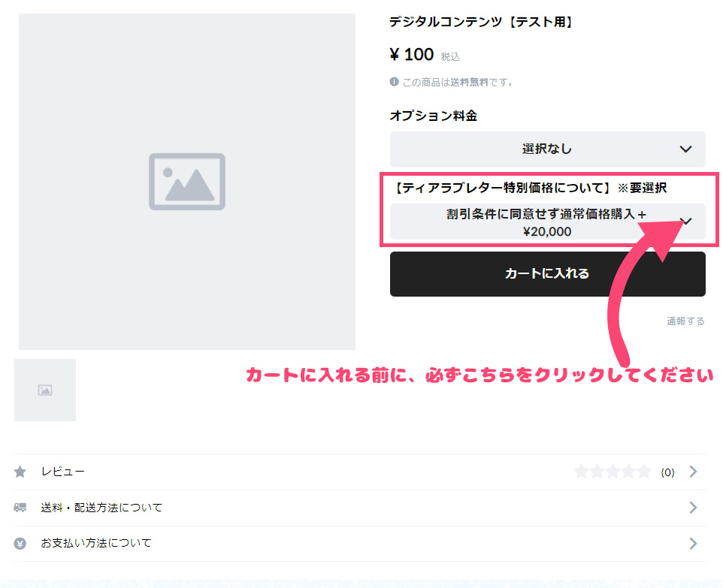Open the レビュー row
This screenshot has height=588, width=723.
click(360, 472)
